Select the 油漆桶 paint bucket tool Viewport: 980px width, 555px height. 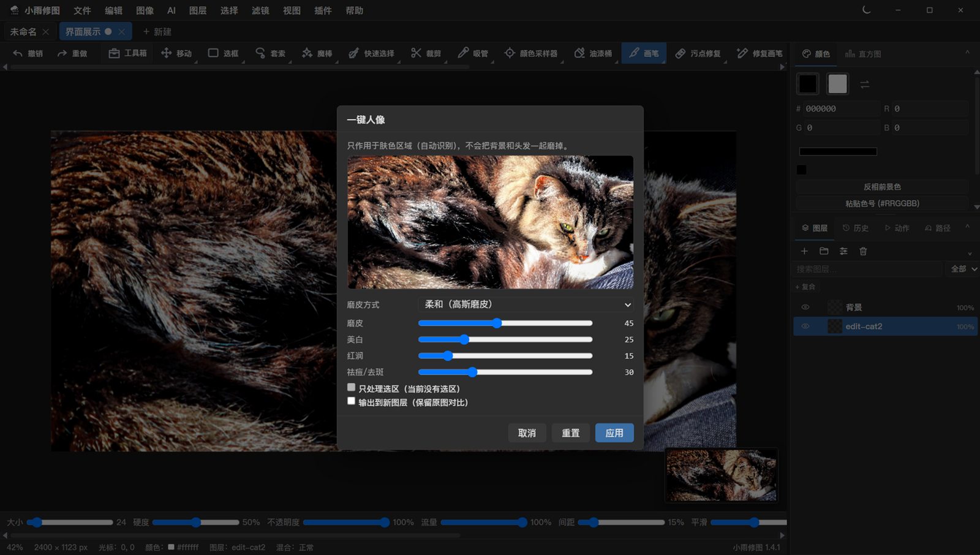click(x=593, y=53)
